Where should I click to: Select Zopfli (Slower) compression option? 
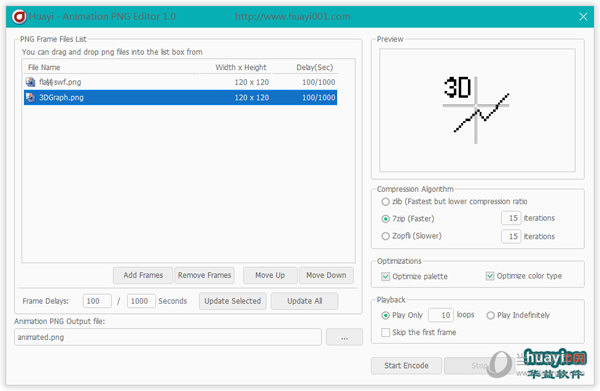pyautogui.click(x=385, y=236)
